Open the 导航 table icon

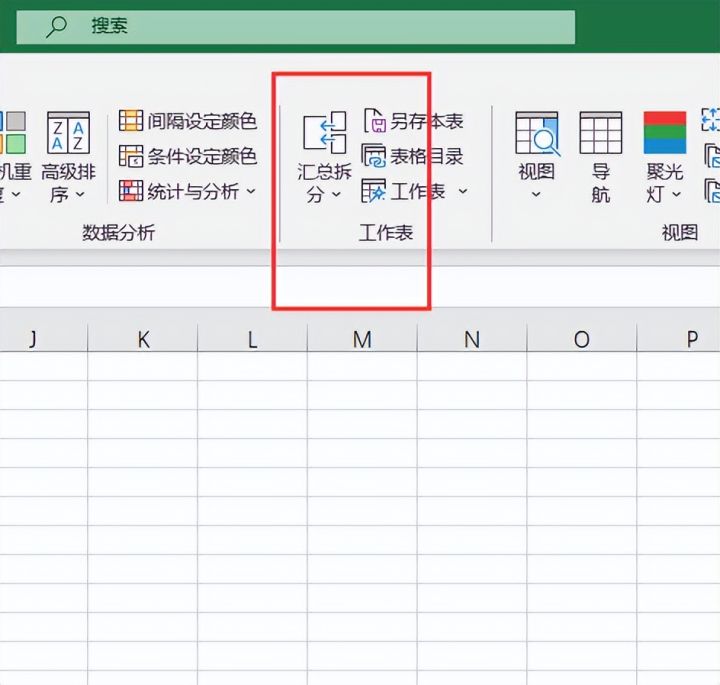(x=601, y=133)
